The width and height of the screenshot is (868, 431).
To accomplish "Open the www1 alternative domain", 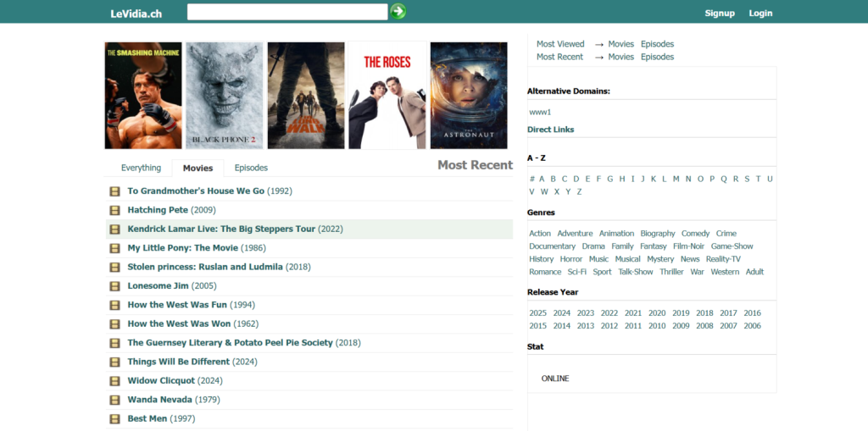I will (x=540, y=113).
